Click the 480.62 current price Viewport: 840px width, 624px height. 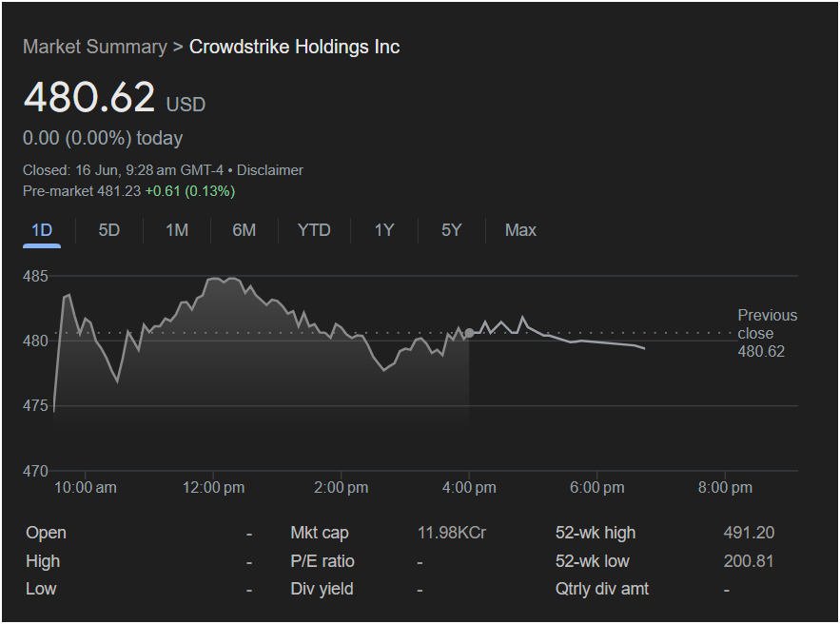pos(88,97)
